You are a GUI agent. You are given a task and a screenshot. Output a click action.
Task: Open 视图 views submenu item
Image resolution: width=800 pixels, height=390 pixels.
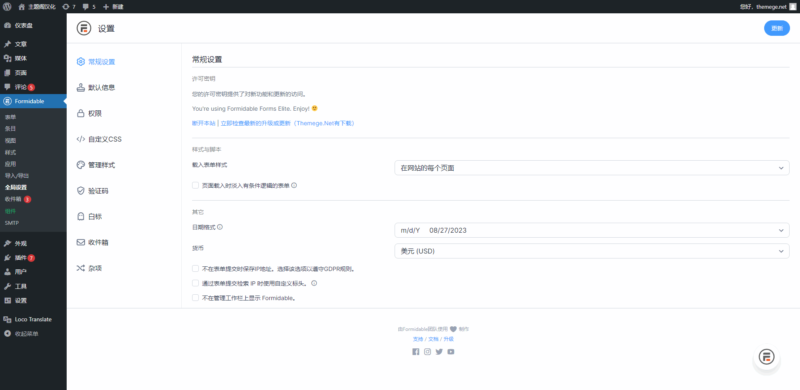[10, 140]
